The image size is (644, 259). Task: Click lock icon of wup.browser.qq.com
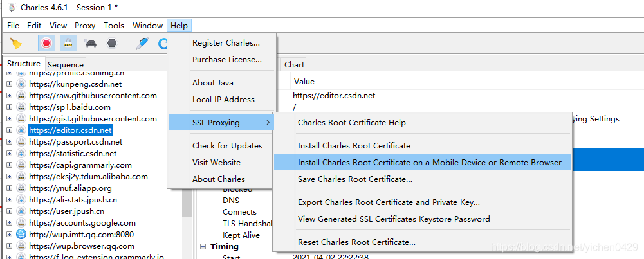click(x=21, y=246)
